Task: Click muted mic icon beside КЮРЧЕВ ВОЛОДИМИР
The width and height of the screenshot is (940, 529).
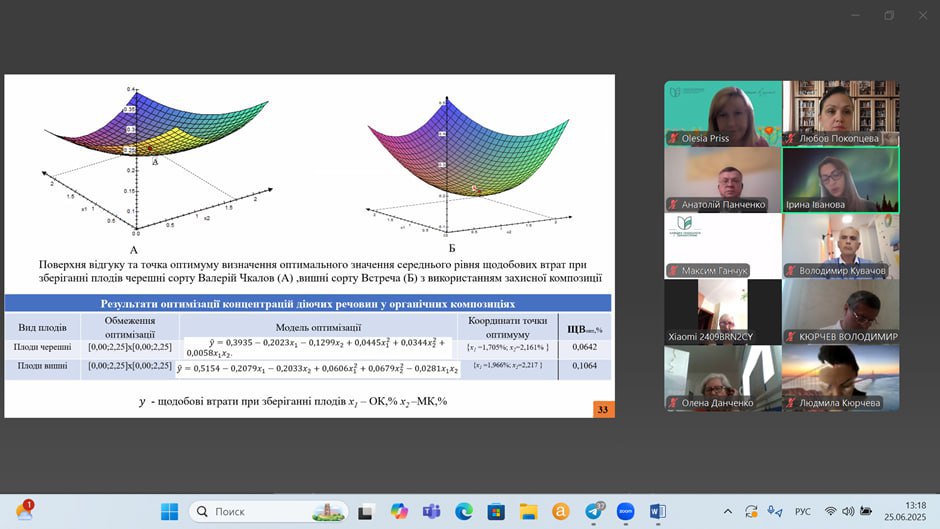Action: (x=791, y=336)
